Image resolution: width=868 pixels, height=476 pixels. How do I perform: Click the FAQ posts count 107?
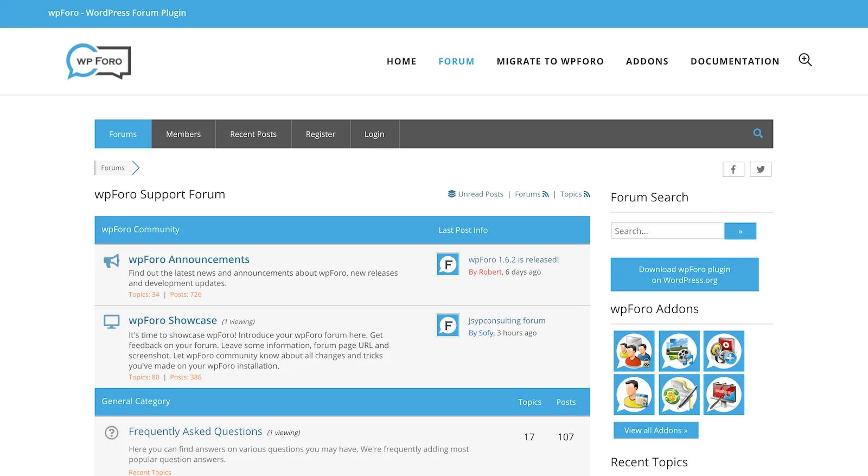click(x=566, y=437)
